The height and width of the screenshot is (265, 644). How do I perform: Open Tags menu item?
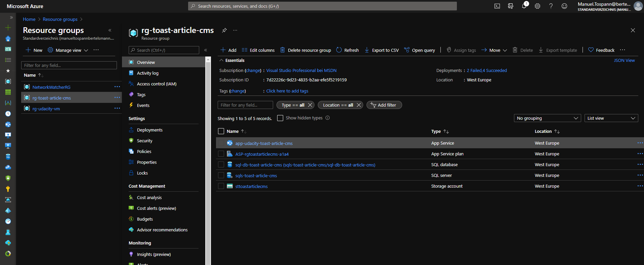point(164,94)
